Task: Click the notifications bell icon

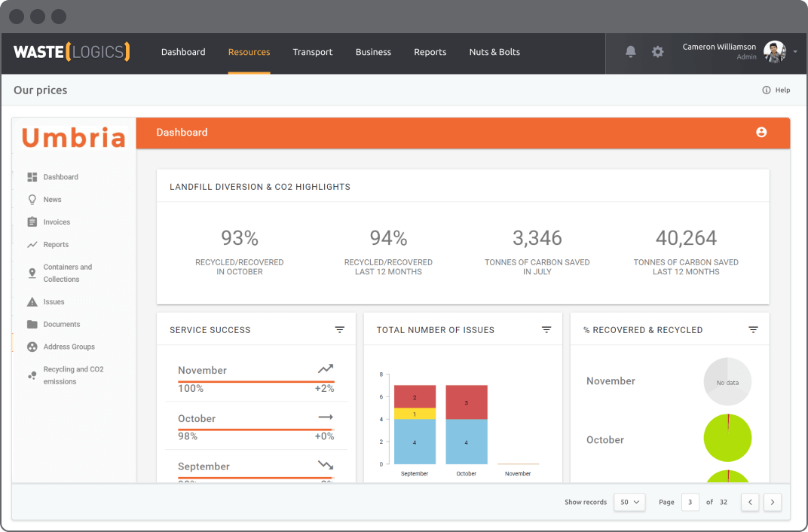Action: click(x=631, y=52)
